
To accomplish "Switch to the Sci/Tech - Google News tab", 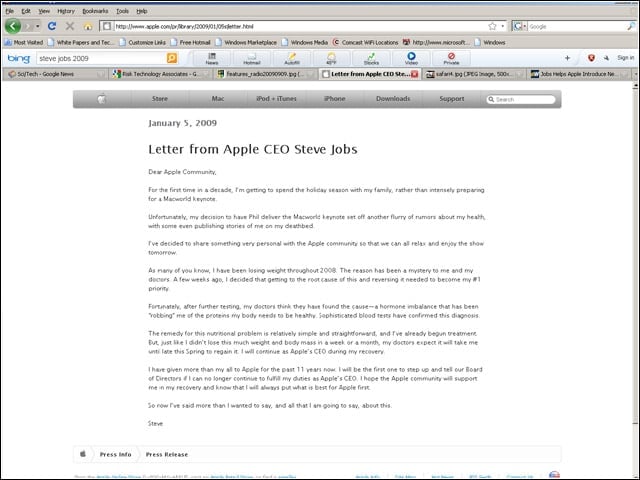I will tap(56, 74).
